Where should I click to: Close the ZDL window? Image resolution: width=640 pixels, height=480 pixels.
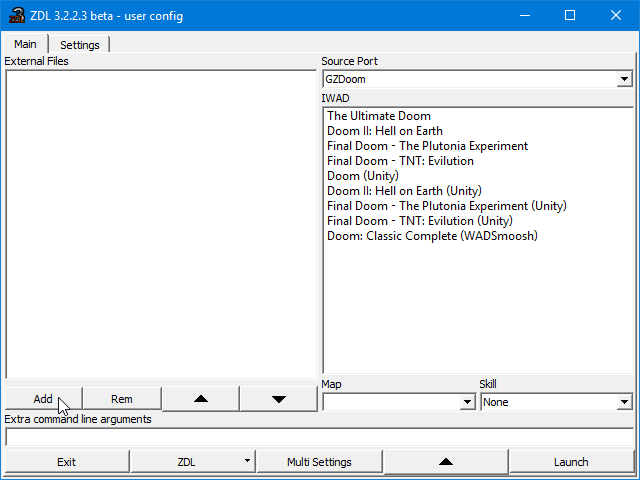(616, 16)
